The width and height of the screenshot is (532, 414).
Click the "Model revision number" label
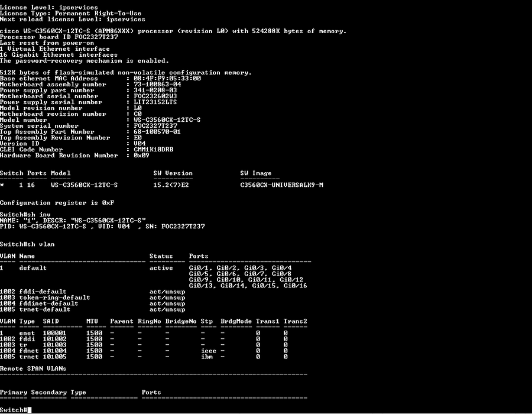41,108
